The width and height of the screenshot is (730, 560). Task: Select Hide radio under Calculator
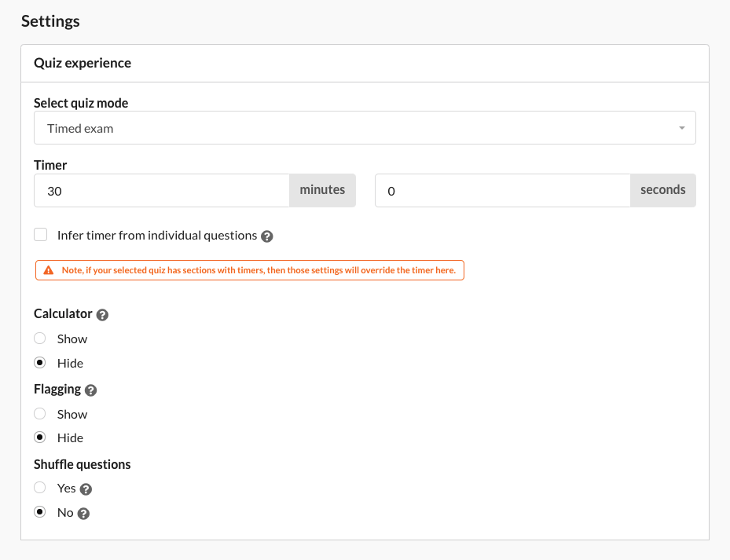pyautogui.click(x=40, y=362)
